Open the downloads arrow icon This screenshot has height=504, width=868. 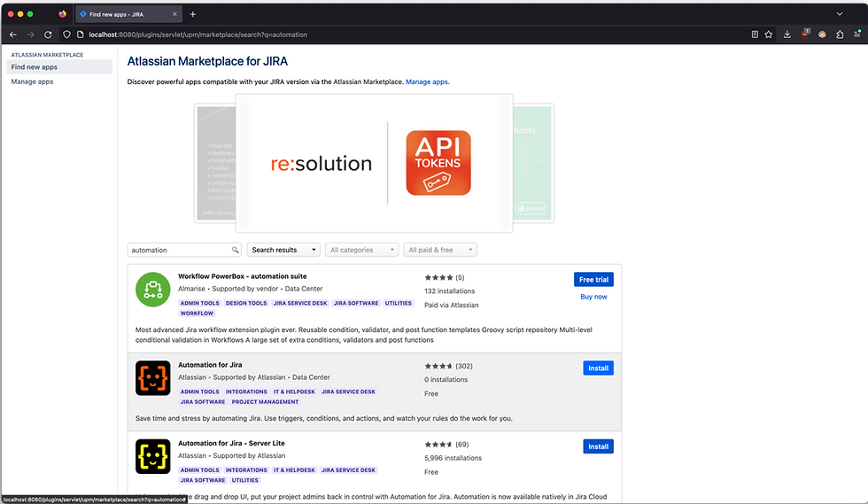tap(787, 35)
